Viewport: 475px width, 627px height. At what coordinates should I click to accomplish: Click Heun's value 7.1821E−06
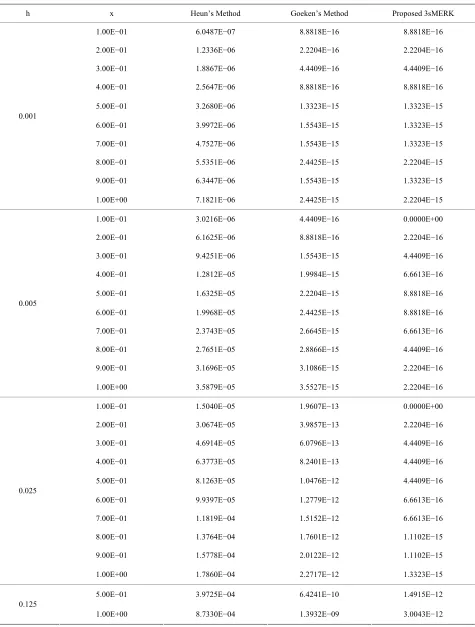coord(215,200)
